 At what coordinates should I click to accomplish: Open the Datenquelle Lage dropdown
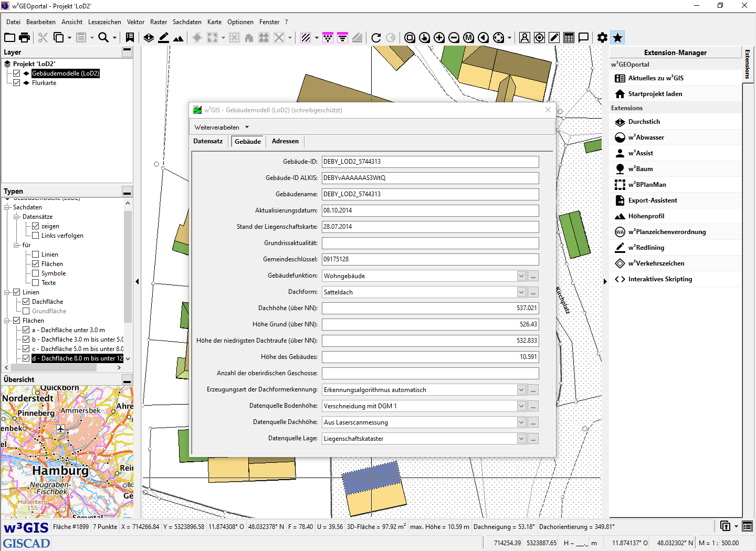point(521,439)
